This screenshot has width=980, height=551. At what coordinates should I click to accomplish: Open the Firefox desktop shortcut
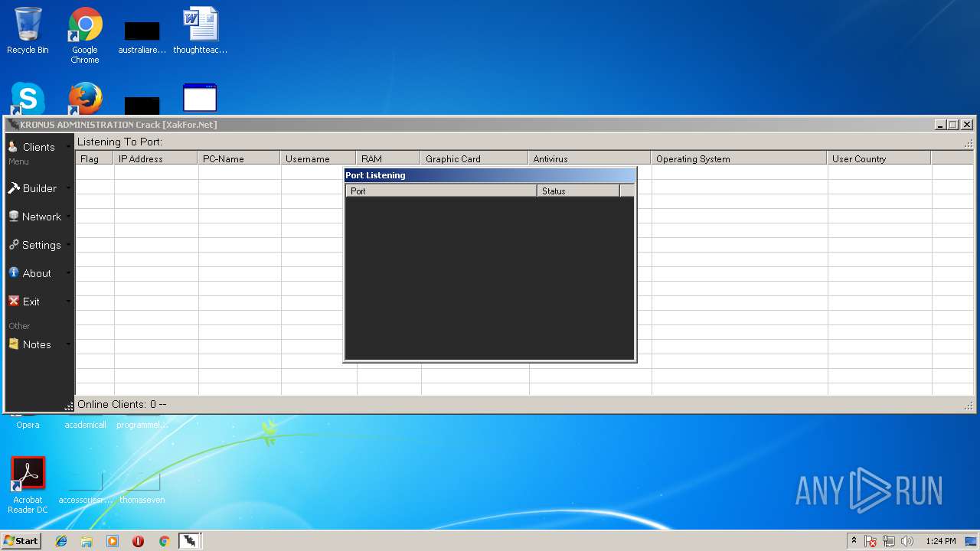[x=85, y=99]
